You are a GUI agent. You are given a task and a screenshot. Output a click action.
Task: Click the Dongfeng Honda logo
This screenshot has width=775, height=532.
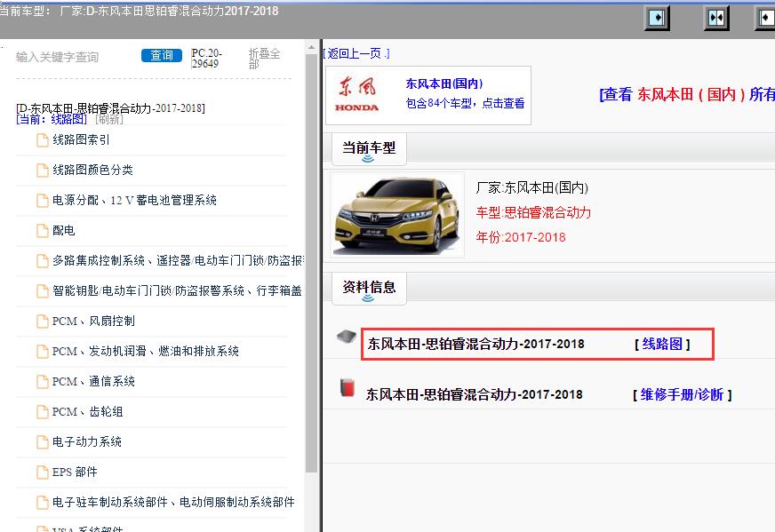click(x=357, y=94)
